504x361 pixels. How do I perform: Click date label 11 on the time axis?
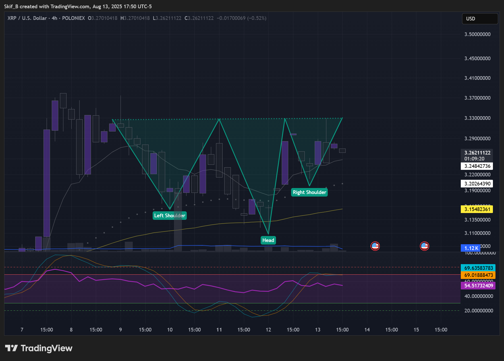tap(219, 330)
